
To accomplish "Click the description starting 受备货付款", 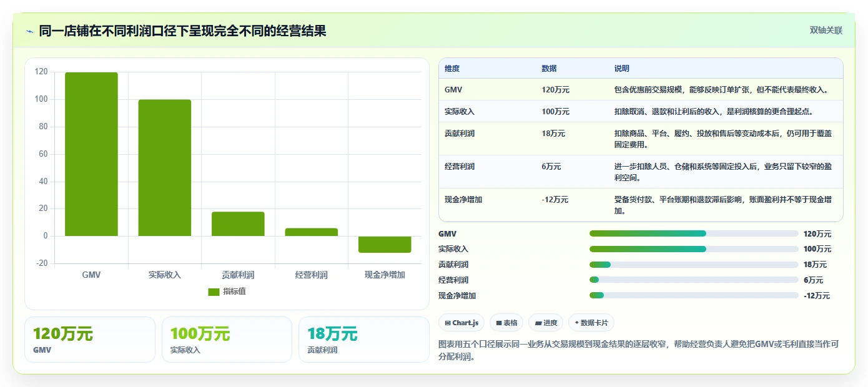I will [723, 205].
